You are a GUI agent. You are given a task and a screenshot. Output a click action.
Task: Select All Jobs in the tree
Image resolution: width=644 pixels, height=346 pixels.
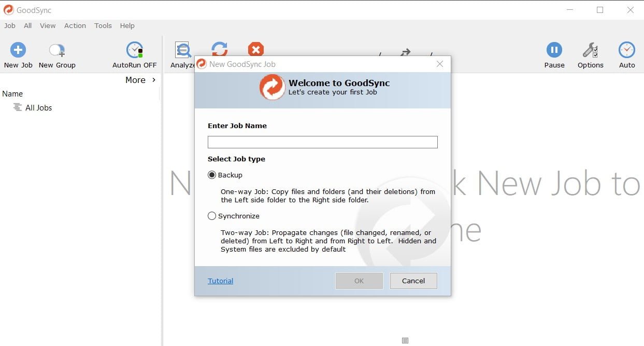pyautogui.click(x=39, y=108)
